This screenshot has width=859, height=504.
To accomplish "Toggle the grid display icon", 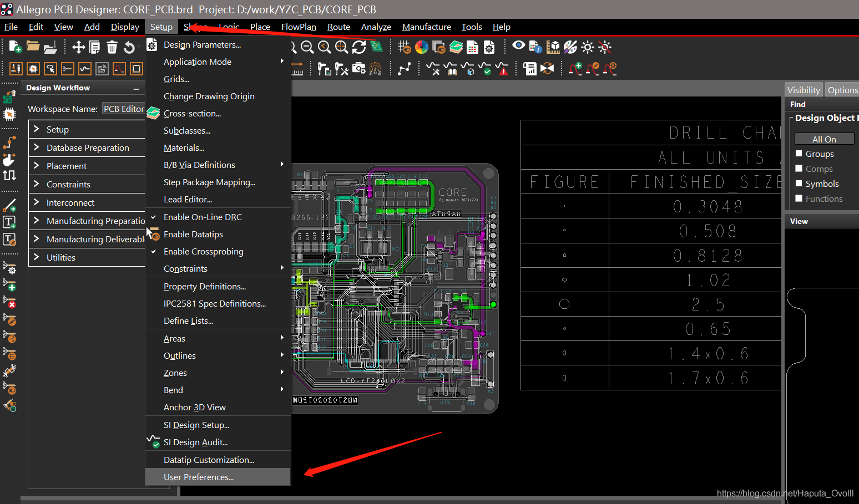I will coord(405,47).
